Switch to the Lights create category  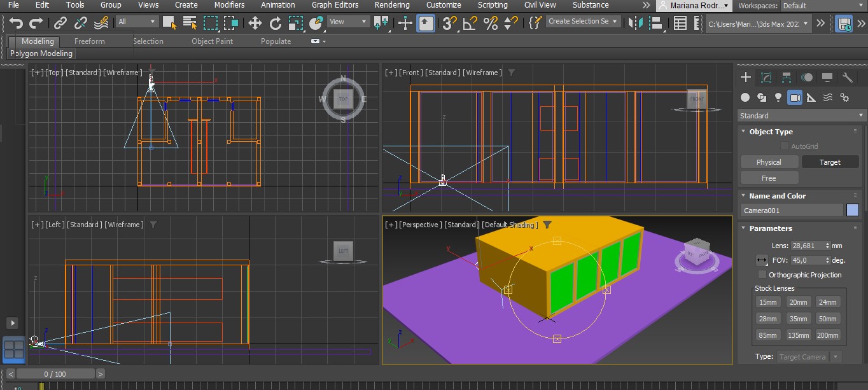(778, 97)
